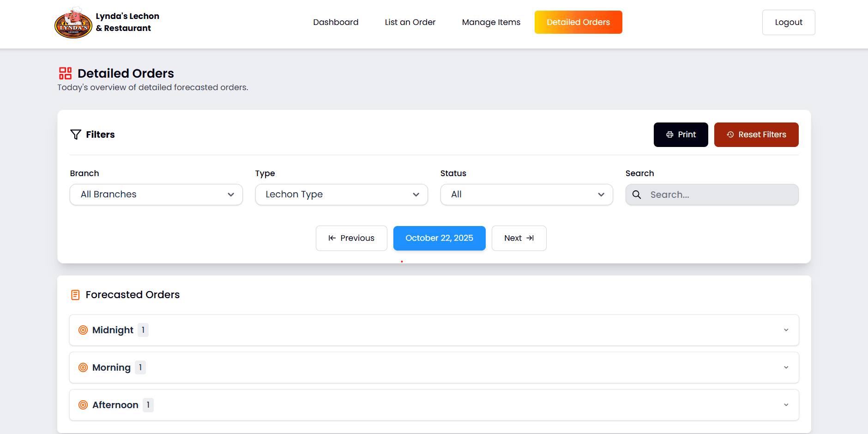This screenshot has width=868, height=434.
Task: Click the Forecasted Orders document icon
Action: point(75,295)
